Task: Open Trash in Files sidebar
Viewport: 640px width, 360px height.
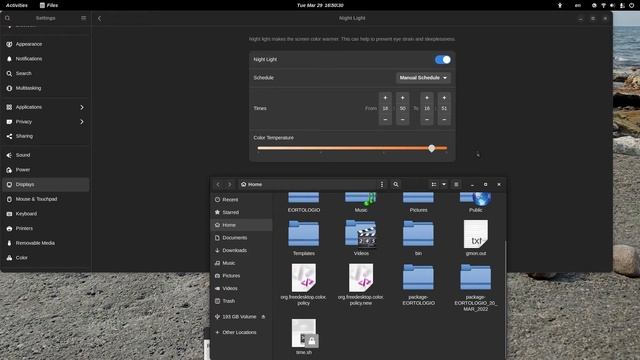Action: (242, 301)
